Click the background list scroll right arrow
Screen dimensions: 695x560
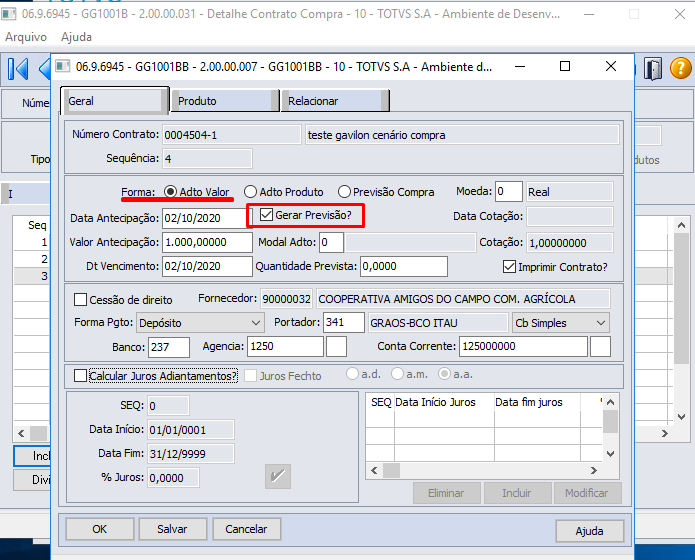click(664, 433)
